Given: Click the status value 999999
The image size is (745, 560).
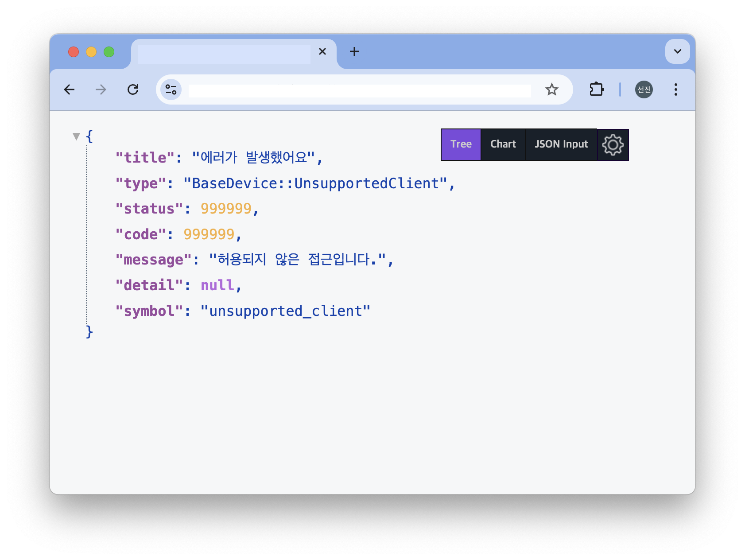Looking at the screenshot, I should point(226,209).
